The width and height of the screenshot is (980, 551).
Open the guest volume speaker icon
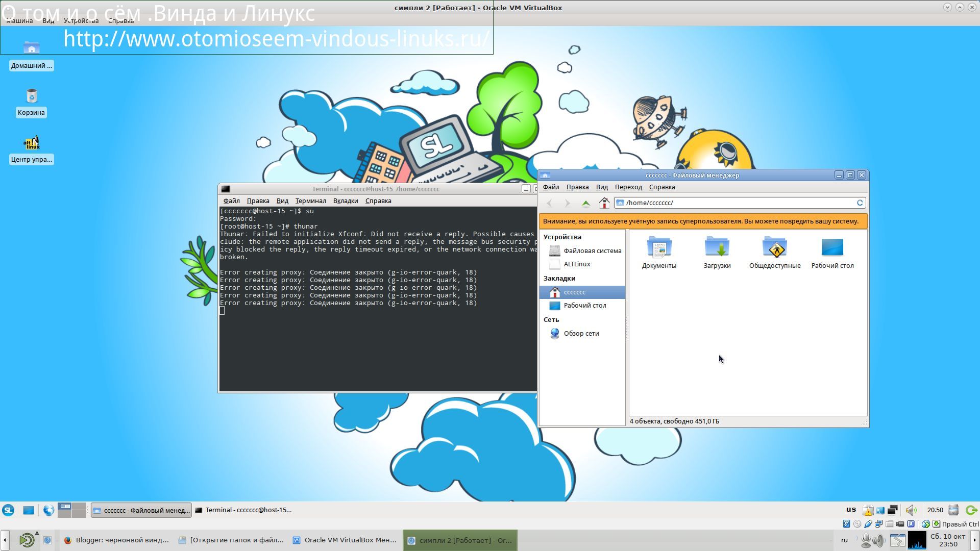(x=911, y=510)
